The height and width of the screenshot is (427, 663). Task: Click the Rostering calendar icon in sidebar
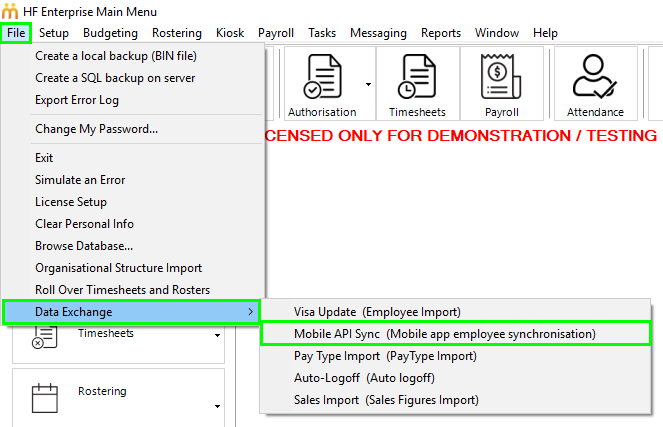44,398
